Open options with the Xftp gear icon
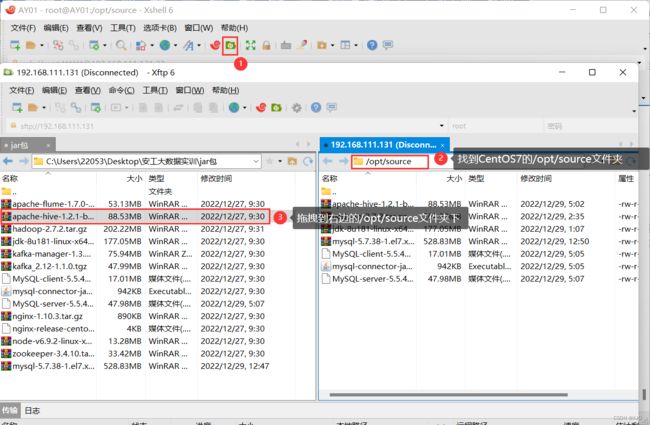 point(296,108)
